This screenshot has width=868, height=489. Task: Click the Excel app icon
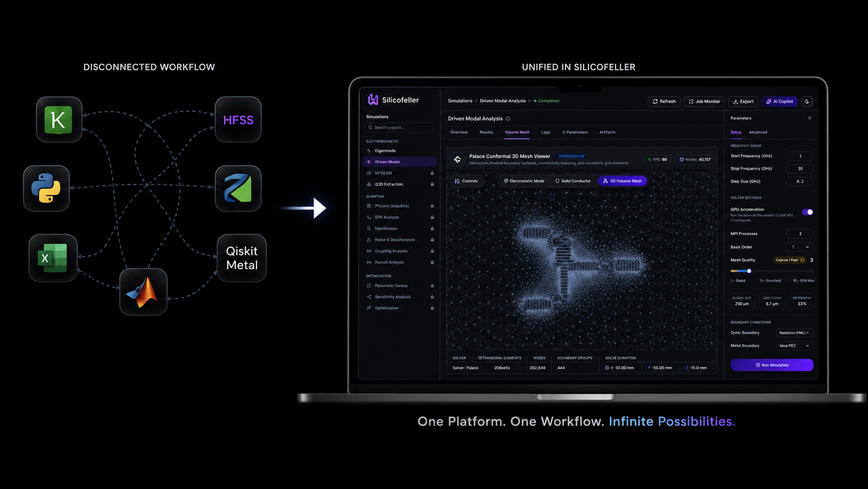(53, 258)
